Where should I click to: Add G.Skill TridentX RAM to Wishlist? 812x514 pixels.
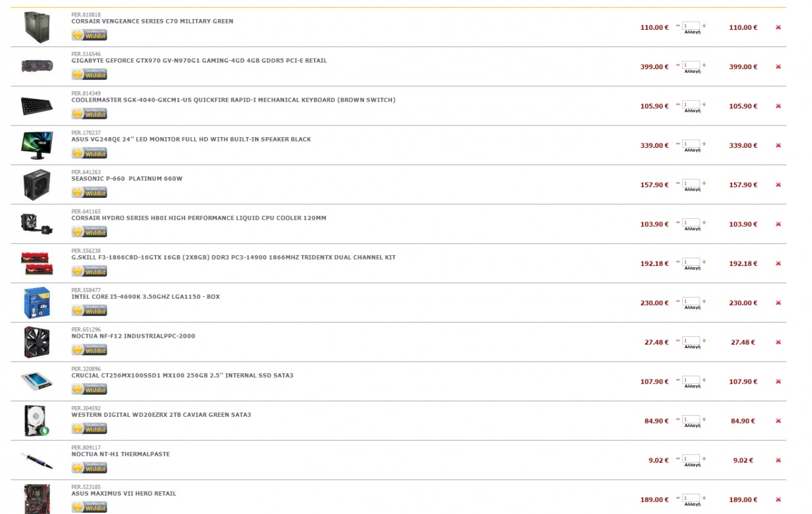point(89,271)
